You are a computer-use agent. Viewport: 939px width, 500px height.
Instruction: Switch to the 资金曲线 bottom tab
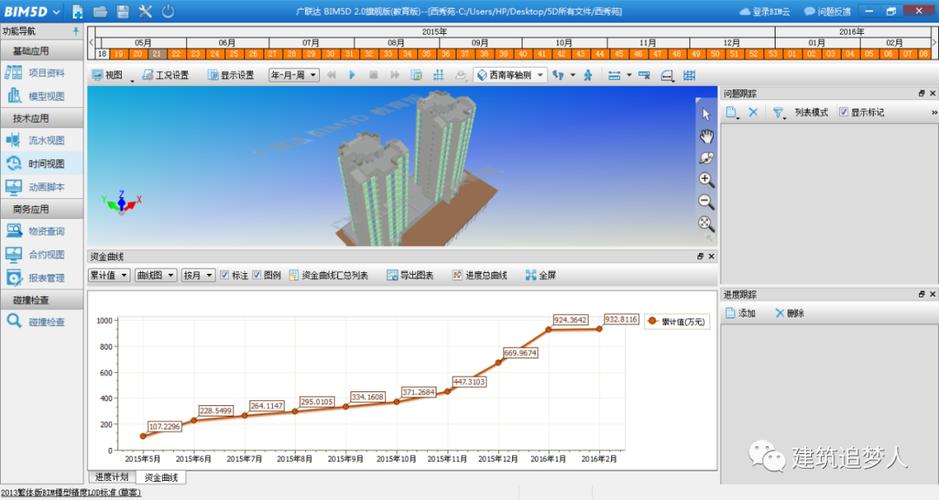161,477
